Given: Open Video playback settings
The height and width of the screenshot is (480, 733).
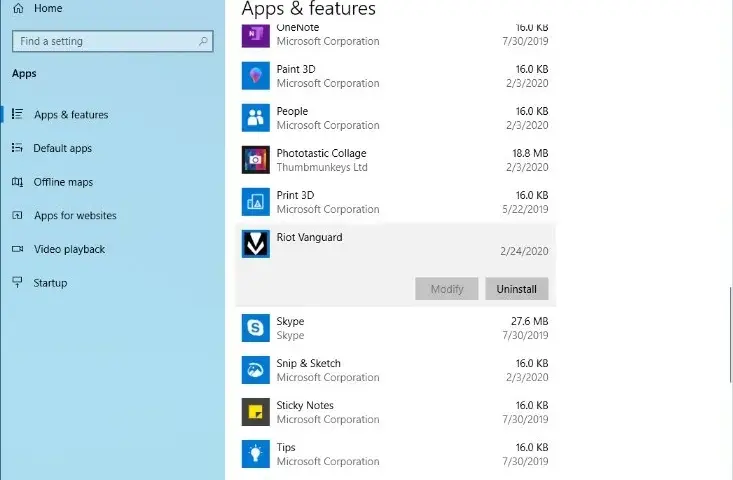Looking at the screenshot, I should coord(58,249).
